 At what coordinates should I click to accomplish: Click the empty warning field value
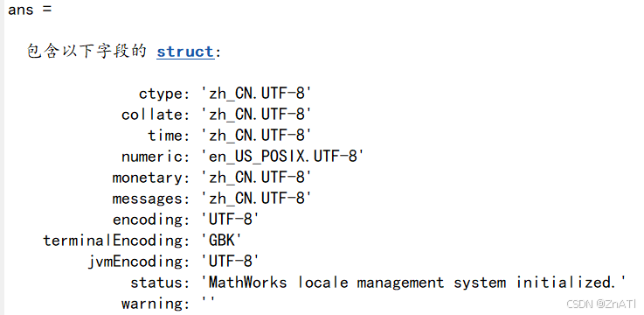208,303
